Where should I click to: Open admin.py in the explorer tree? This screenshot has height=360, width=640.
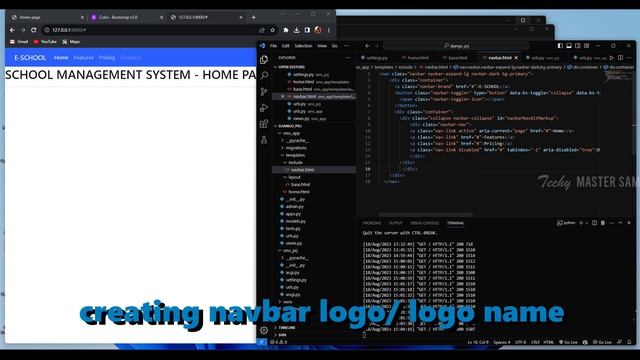click(295, 207)
